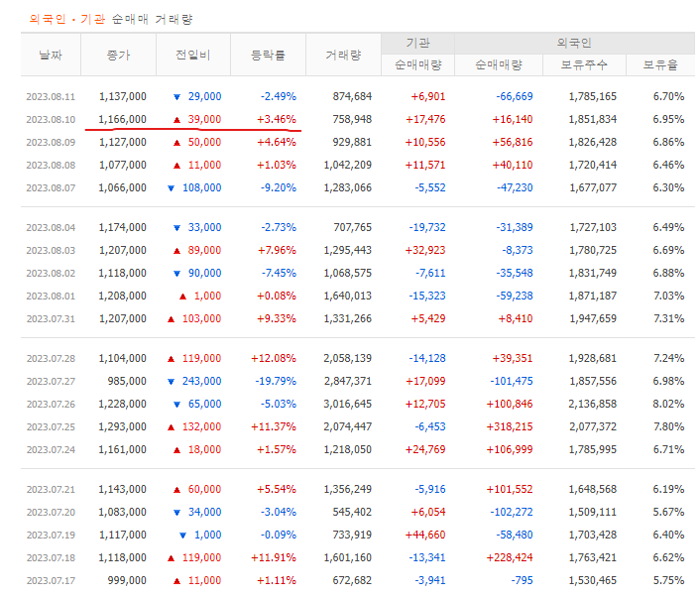Click the +3.46% change rate
The width and height of the screenshot is (700, 597).
(277, 119)
